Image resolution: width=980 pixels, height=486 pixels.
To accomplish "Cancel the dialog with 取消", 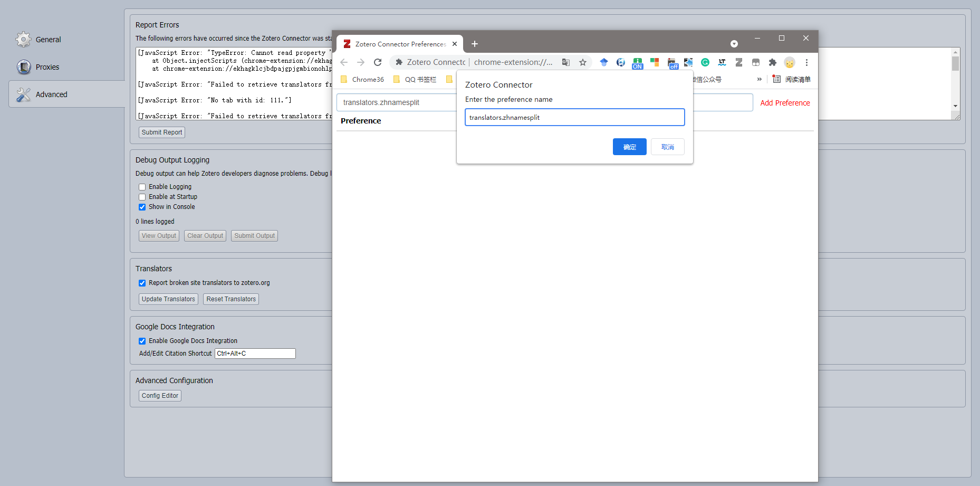I will point(668,147).
